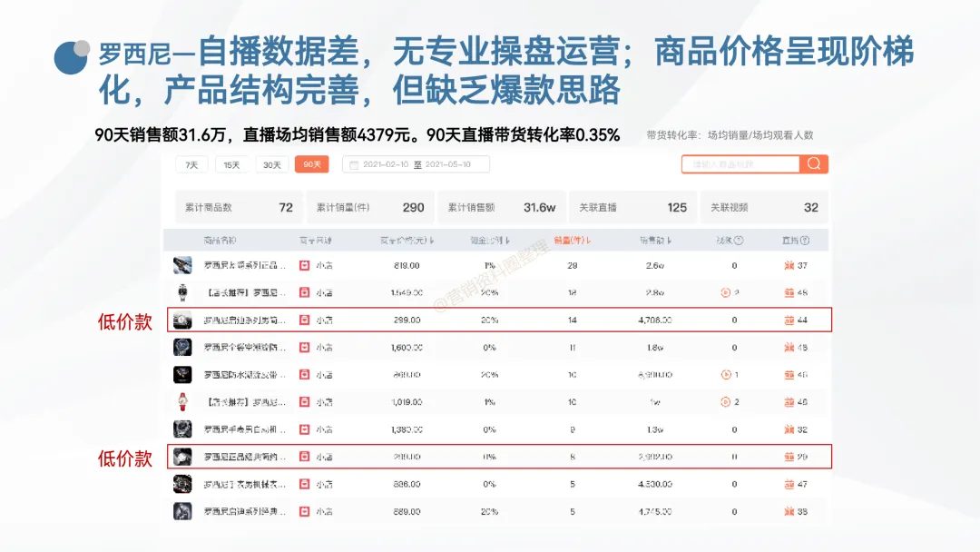The image size is (980, 552).
Task: Click the sales amount cell 4,745.00
Action: (x=655, y=511)
